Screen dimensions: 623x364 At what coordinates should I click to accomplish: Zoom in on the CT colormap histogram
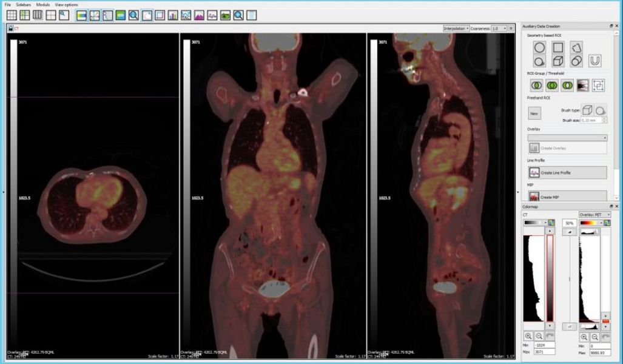click(528, 336)
